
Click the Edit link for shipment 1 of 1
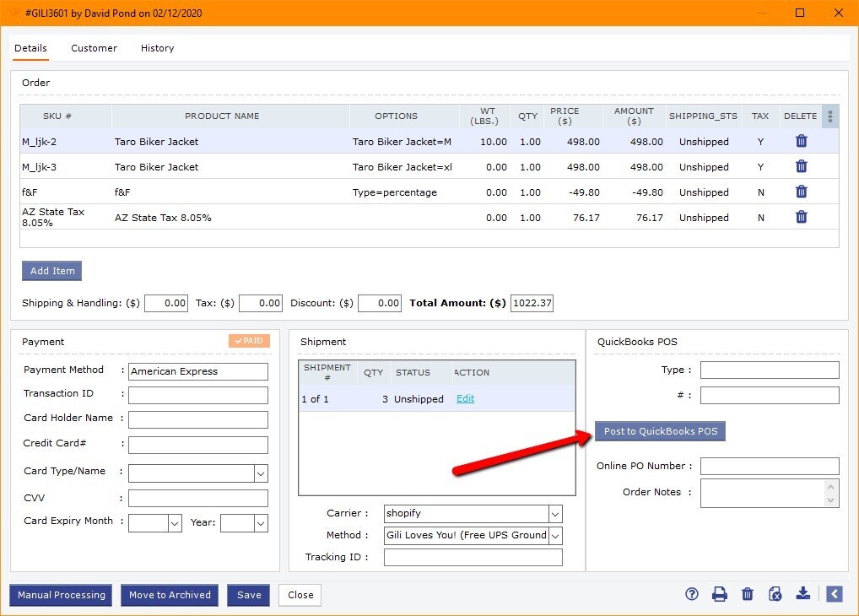465,399
